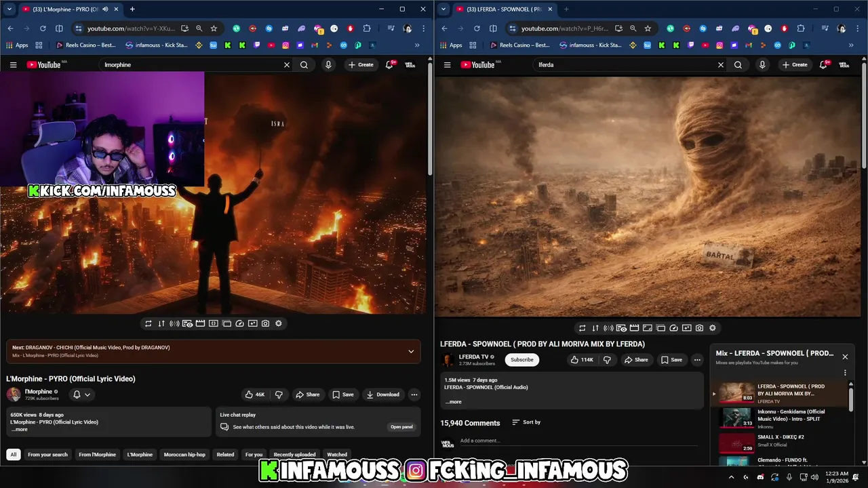Mute the L'Morphine PYRO browser tab
This screenshot has width=868, height=488.
click(105, 9)
